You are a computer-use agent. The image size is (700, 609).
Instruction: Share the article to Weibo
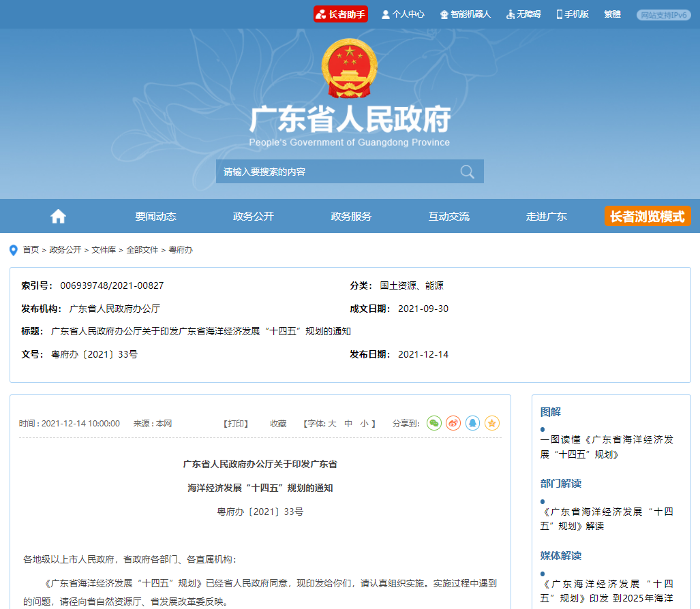[x=453, y=423]
